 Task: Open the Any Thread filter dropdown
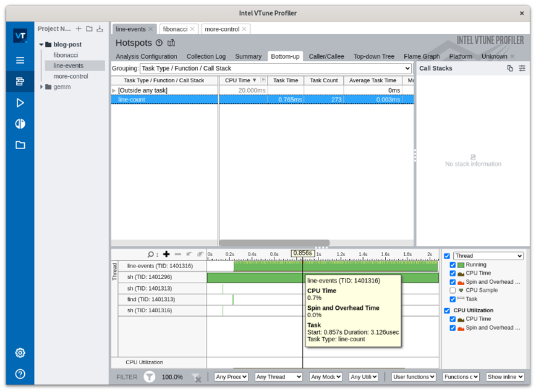(279, 377)
